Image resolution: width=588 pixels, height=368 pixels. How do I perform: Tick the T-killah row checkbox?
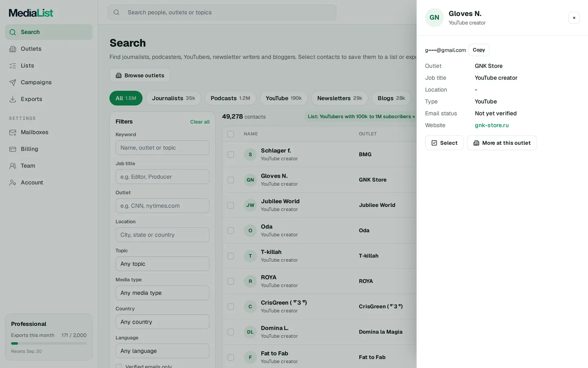[x=231, y=256]
